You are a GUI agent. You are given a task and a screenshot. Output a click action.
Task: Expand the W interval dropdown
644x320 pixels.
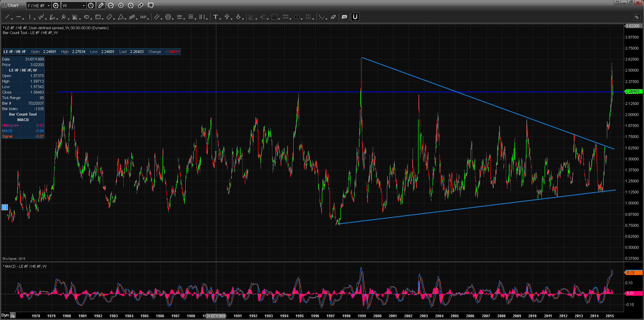pos(74,6)
